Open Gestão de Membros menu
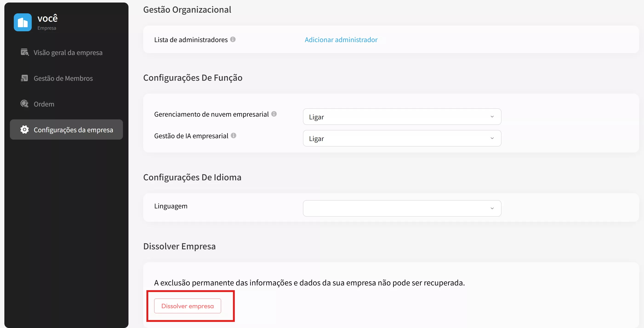Screen dimensions: 644x328 click(x=66, y=78)
